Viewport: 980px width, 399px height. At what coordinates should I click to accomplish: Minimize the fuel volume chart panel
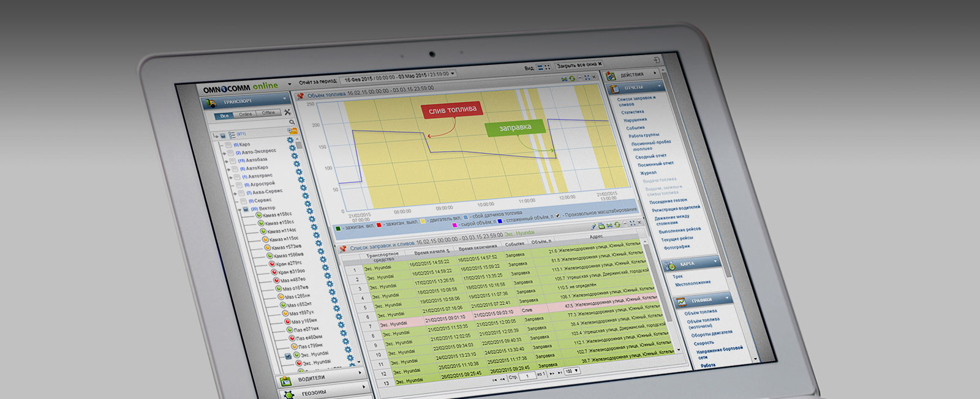coord(579,78)
